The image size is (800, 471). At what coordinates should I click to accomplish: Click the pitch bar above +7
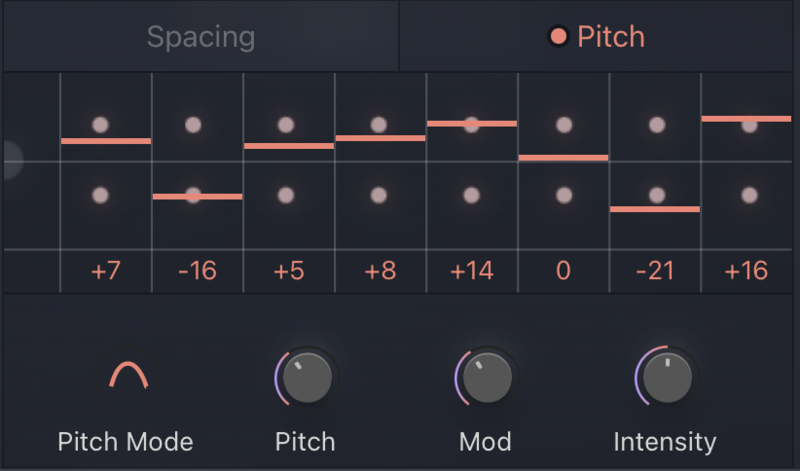[x=106, y=141]
